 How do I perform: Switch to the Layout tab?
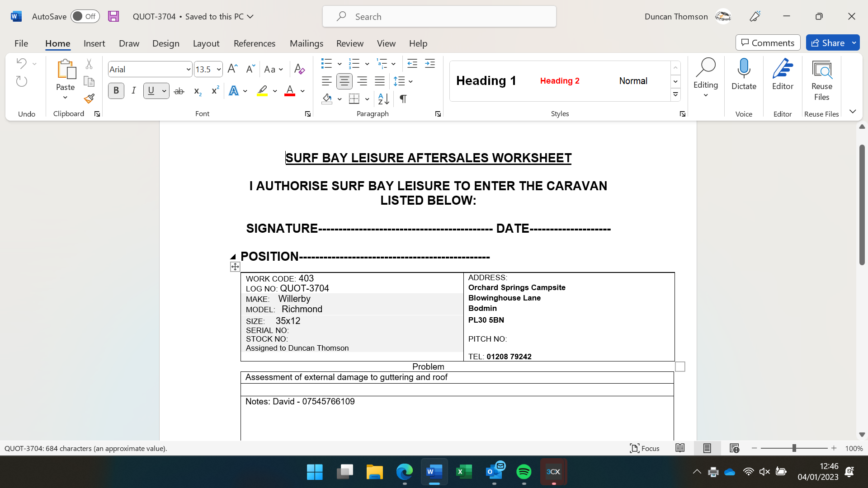tap(206, 43)
